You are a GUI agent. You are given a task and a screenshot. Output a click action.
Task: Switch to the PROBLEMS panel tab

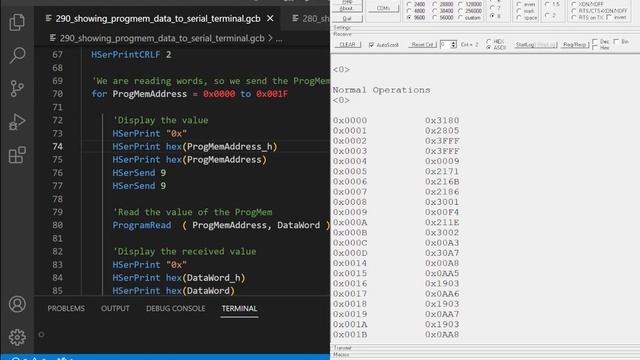point(66,309)
